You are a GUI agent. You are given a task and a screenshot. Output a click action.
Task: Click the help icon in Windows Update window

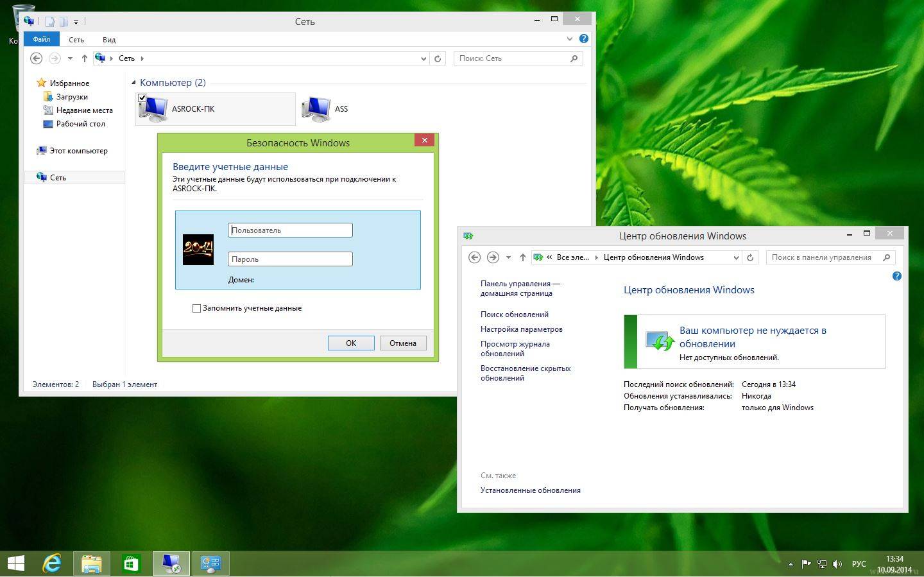click(896, 276)
